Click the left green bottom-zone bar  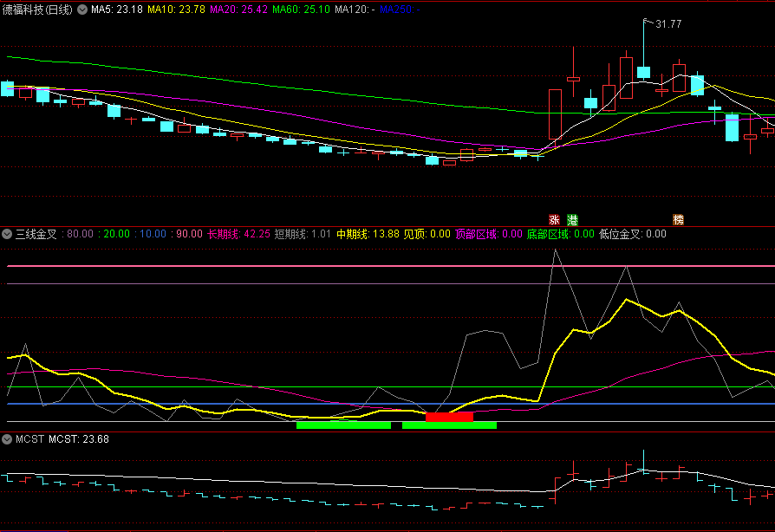pos(343,425)
